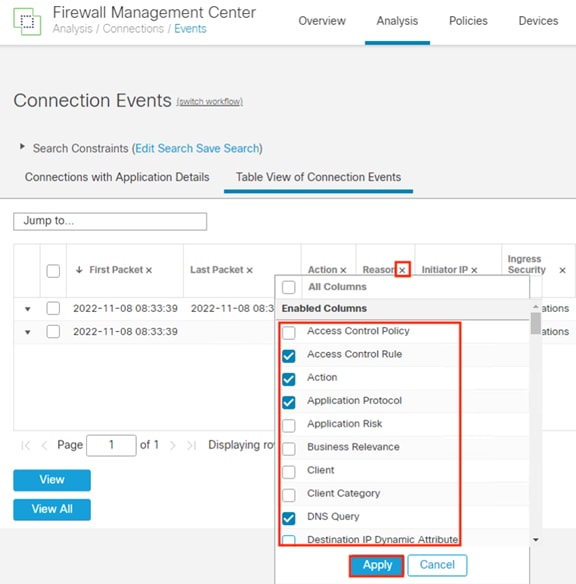Uncheck the Access Control Rule column
Screen dimensions: 576x584
(x=289, y=356)
